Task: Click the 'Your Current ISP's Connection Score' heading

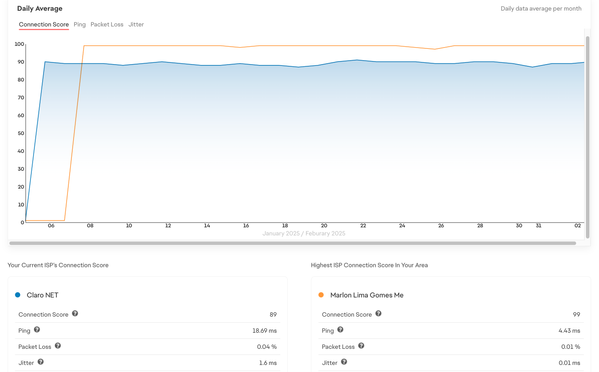Action: (x=58, y=265)
